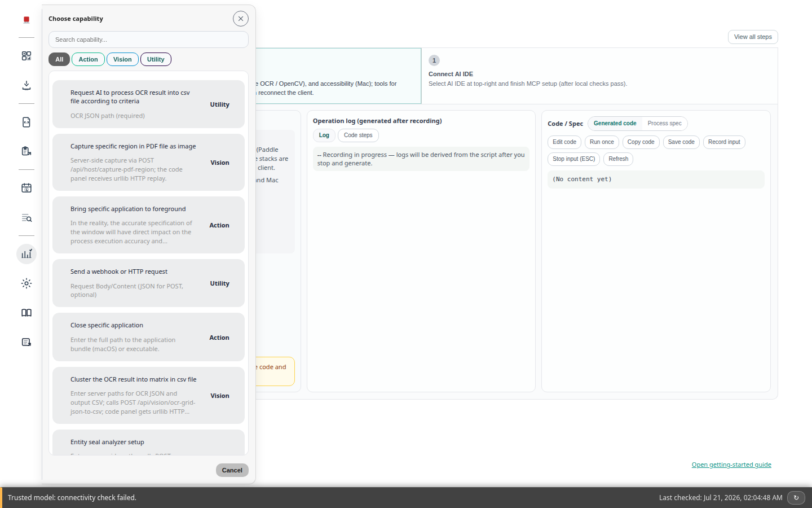Image resolution: width=812 pixels, height=508 pixels.
Task: Choose 'Cluster the OCR result into matrix' capability
Action: click(x=148, y=396)
